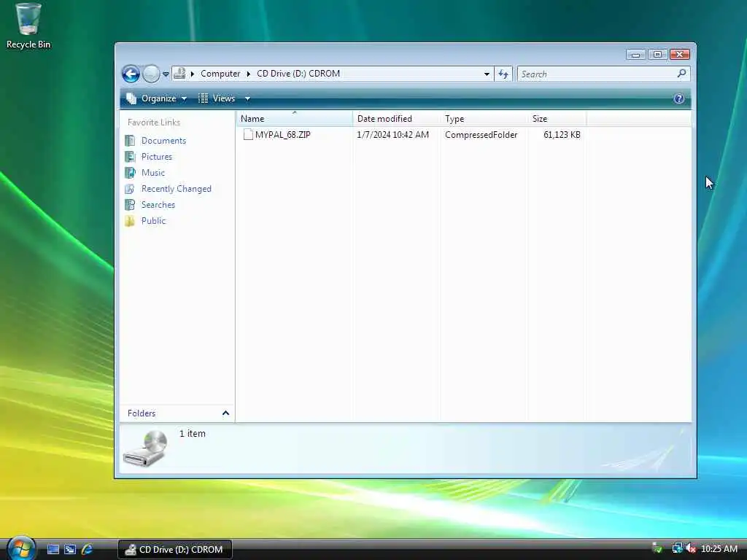Sort by the Date modified column
747x560 pixels.
[x=396, y=119]
